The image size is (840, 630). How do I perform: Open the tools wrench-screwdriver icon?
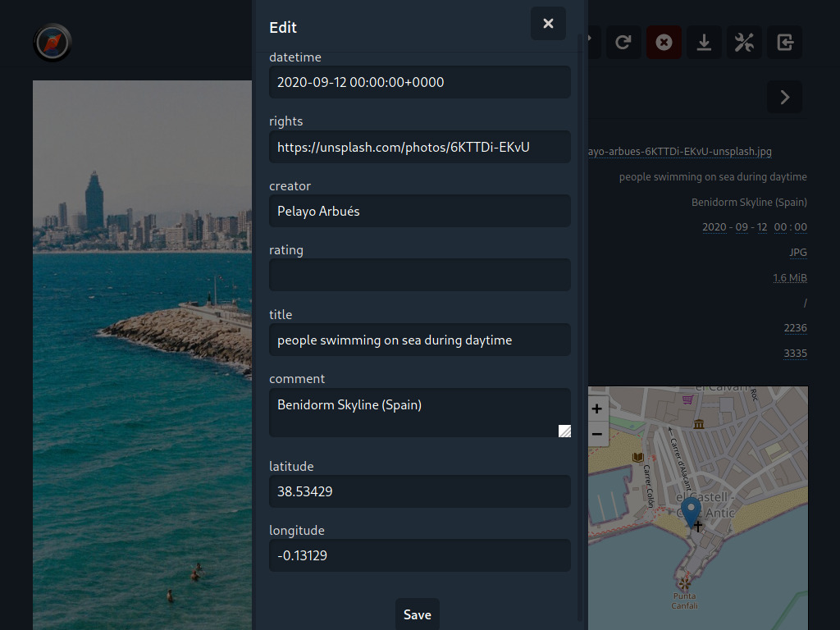pos(744,43)
